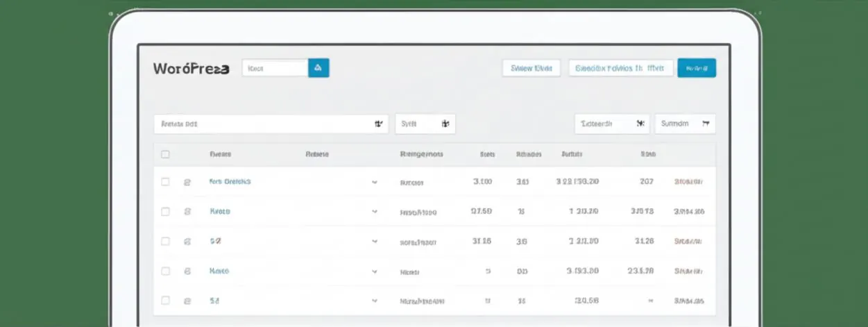This screenshot has width=868, height=327.
Task: Expand the chevron in the row showing 23.5.28
Action: (375, 271)
